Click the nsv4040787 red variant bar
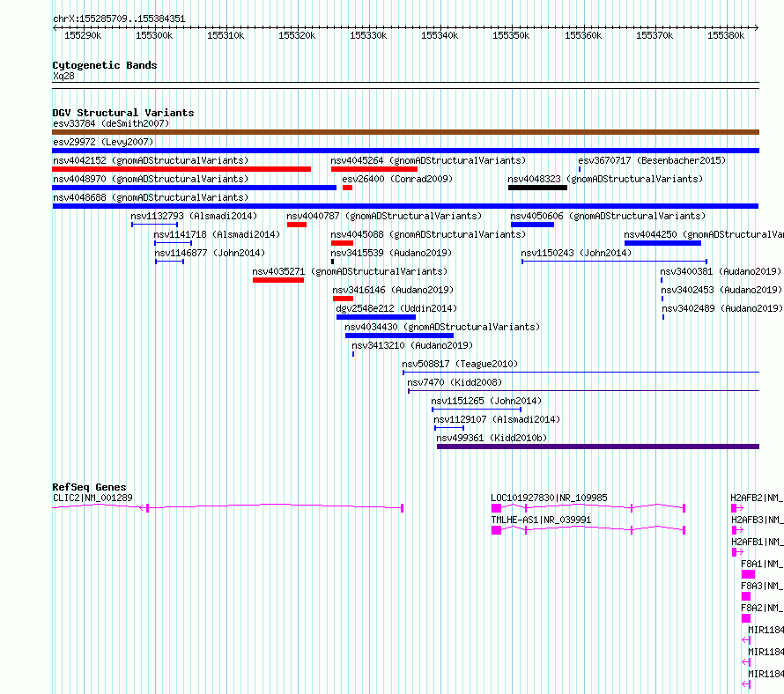The image size is (784, 694). click(x=297, y=225)
